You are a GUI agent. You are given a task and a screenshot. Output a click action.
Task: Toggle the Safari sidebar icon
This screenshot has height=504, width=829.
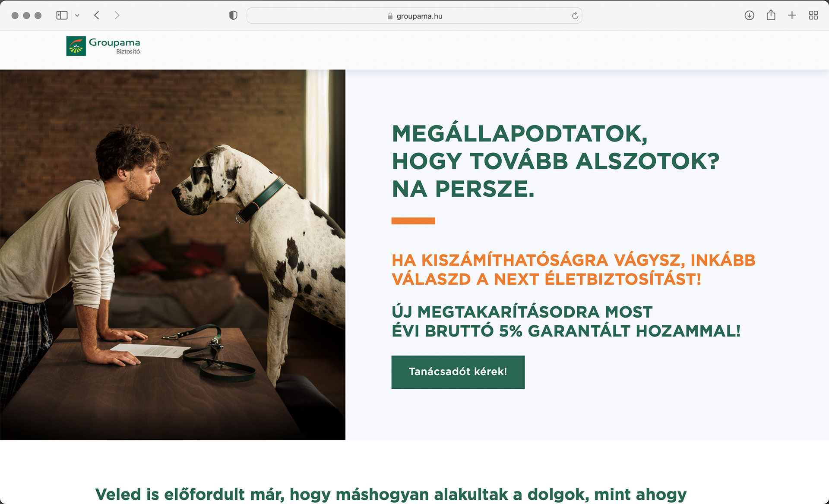(62, 16)
